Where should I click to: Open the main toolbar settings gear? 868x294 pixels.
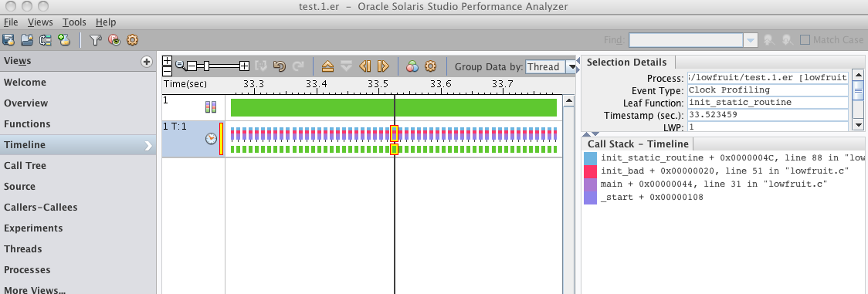pos(132,40)
